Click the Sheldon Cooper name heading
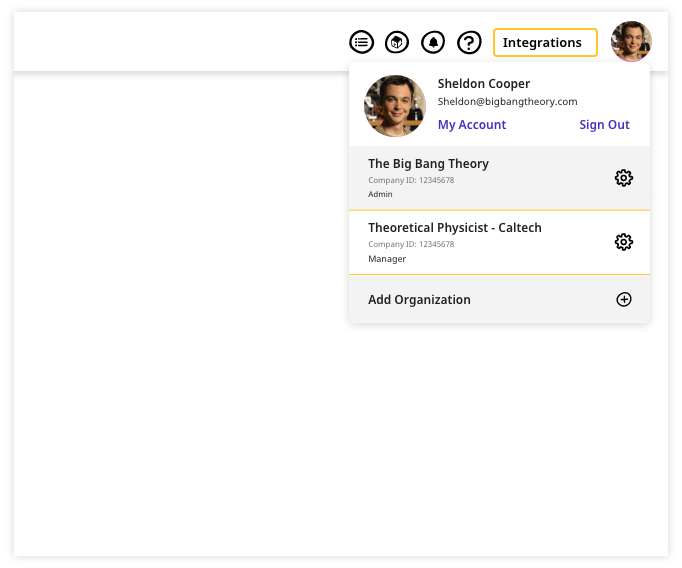The width and height of the screenshot is (682, 568). [483, 84]
